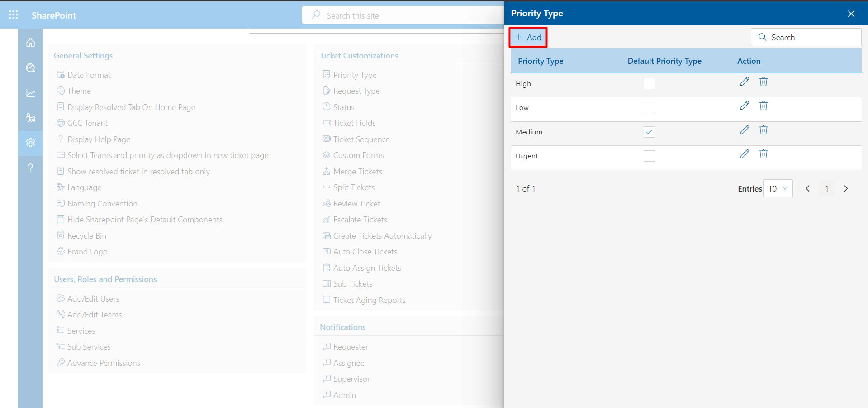Click the SharePoint app launcher waffle icon
This screenshot has height=408, width=868.
point(13,14)
